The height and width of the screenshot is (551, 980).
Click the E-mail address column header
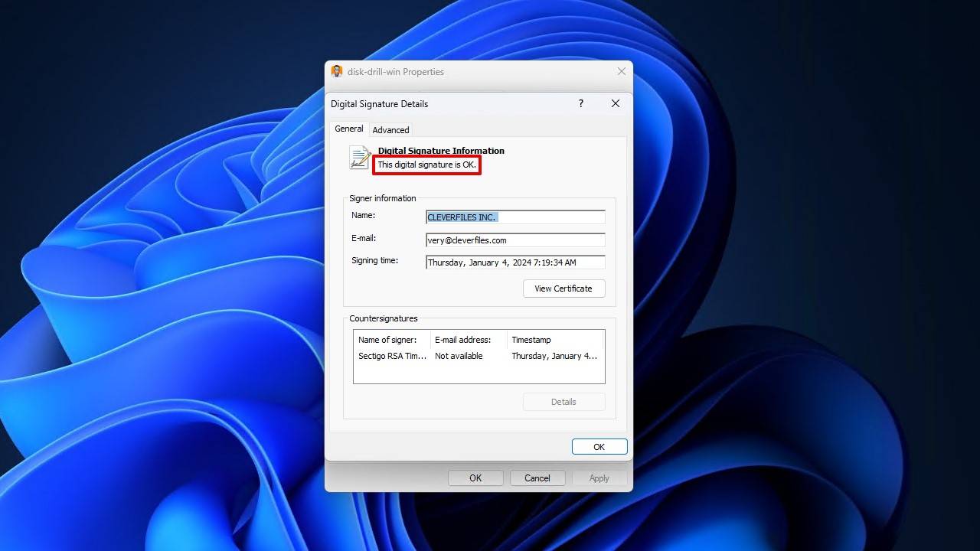tap(468, 340)
